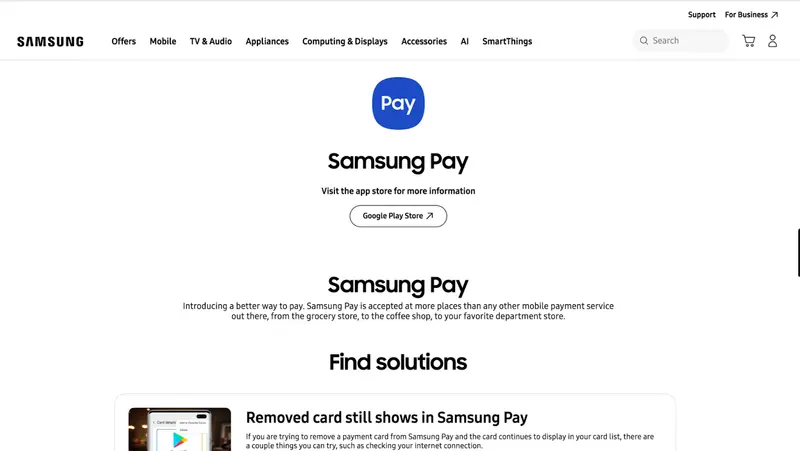Click the blue Samsung Pay app icon
800x451 pixels.
point(398,103)
